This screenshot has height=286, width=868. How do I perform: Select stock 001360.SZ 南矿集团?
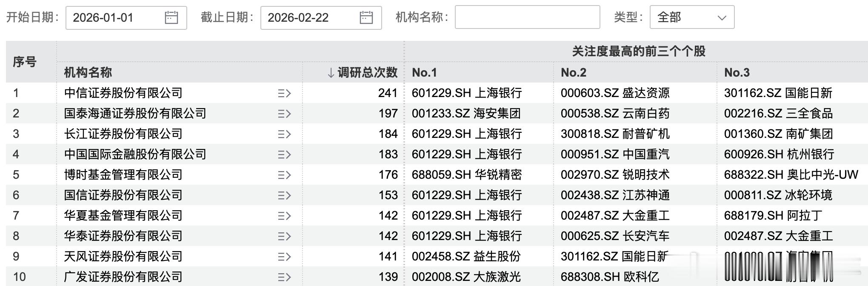pos(778,134)
